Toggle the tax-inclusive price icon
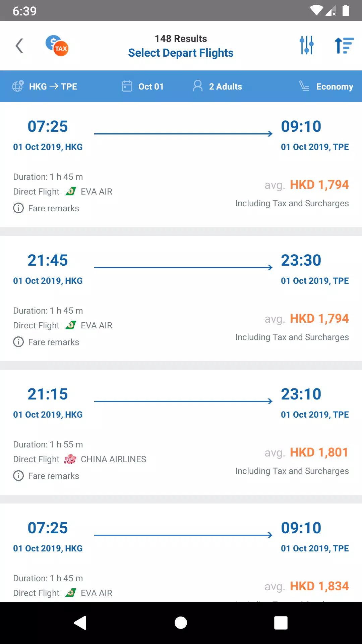This screenshot has height=644, width=362. (x=57, y=46)
